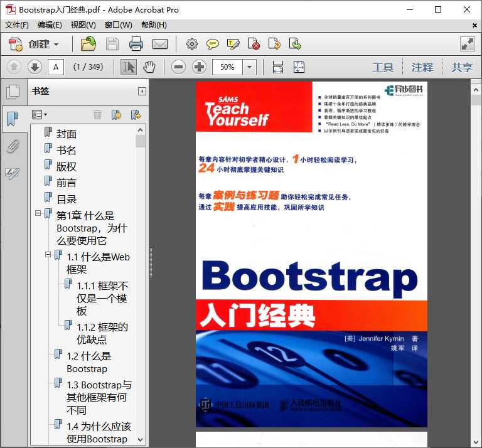
Task: Click document scrollbar up arrow
Action: coord(476,90)
